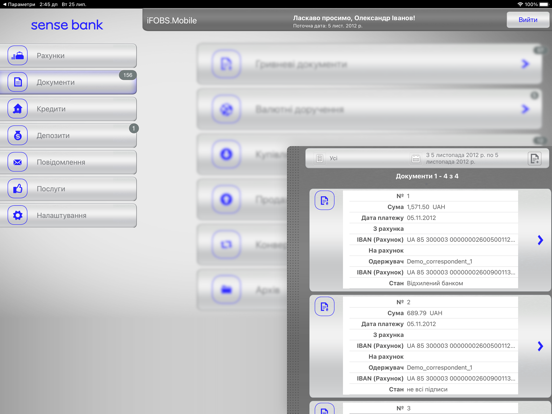Select status Відхилений банком
Image resolution: width=552 pixels, height=414 pixels.
coord(434,283)
